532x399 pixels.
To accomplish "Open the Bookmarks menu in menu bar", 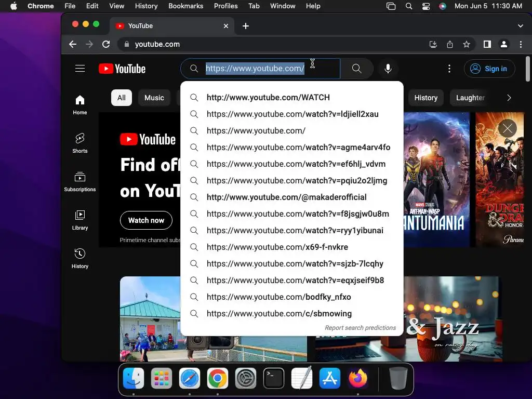I will click(x=185, y=6).
